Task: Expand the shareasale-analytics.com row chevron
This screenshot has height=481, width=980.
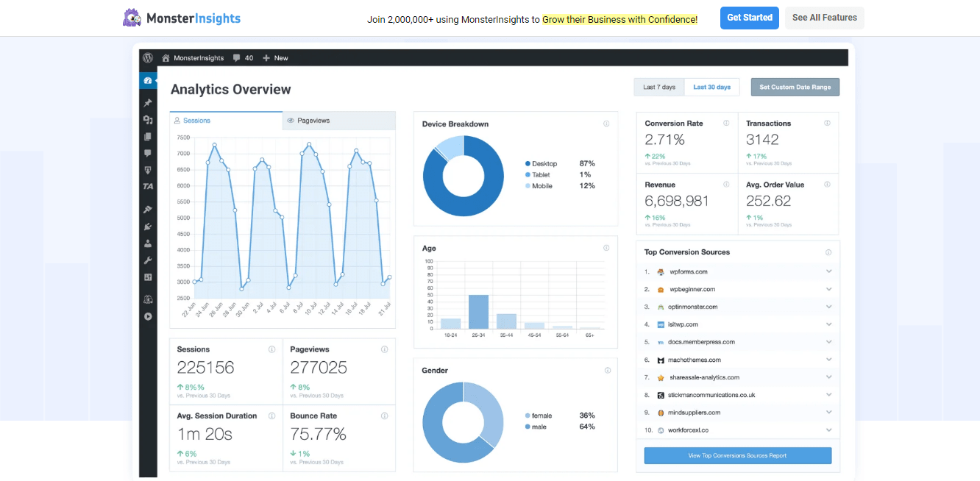Action: (x=828, y=377)
